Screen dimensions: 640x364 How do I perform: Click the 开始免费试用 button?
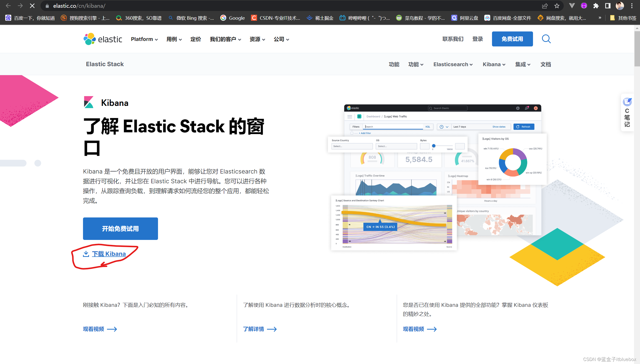click(120, 228)
